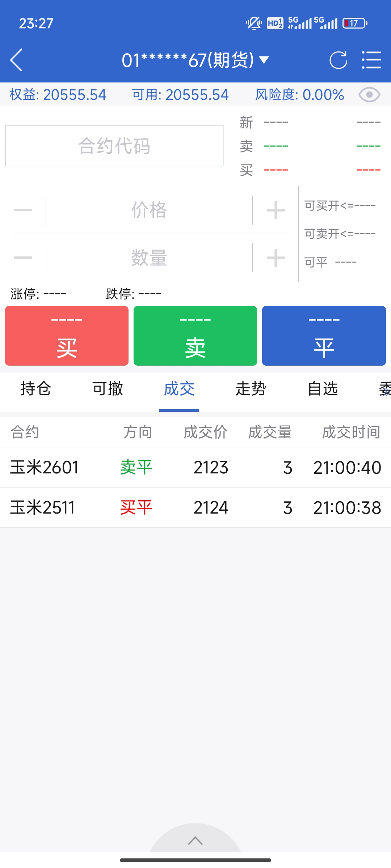Refresh the account data
Image resolution: width=391 pixels, height=868 pixels.
[x=338, y=60]
